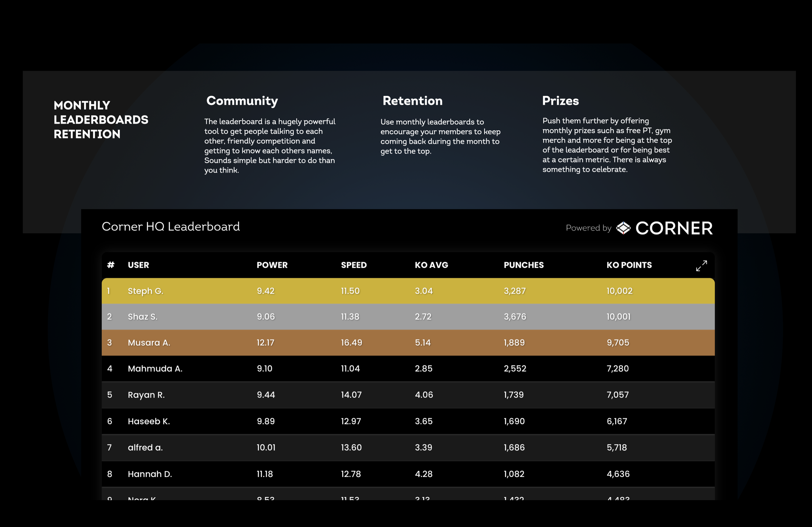The width and height of the screenshot is (812, 527).
Task: Click the expand leaderboard fullscreen icon
Action: pyautogui.click(x=702, y=266)
